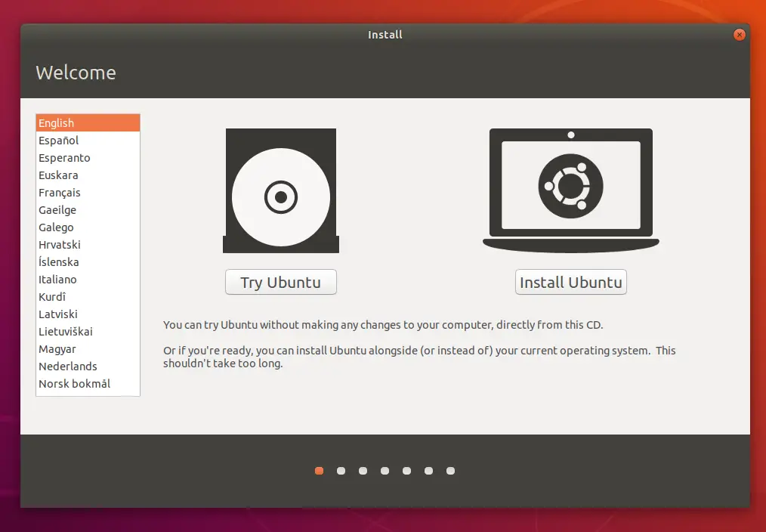Image resolution: width=766 pixels, height=532 pixels.
Task: Click the second progress dot
Action: 341,470
